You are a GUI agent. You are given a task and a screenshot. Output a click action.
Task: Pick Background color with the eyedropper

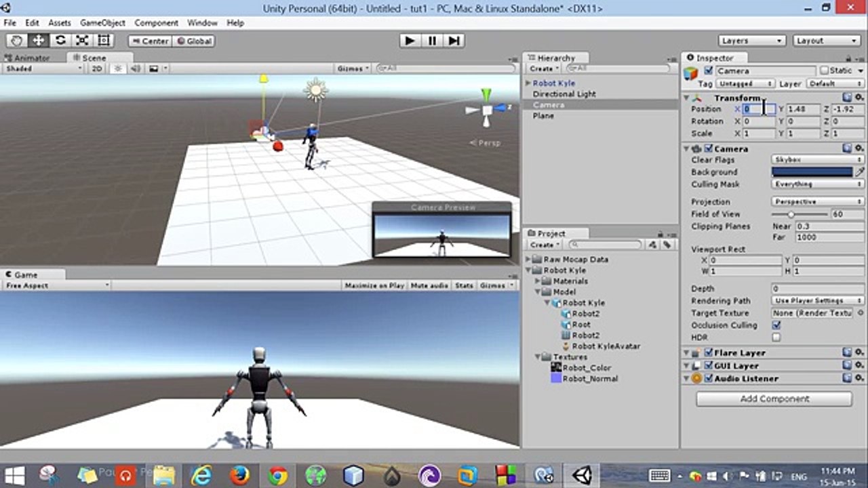[860, 172]
